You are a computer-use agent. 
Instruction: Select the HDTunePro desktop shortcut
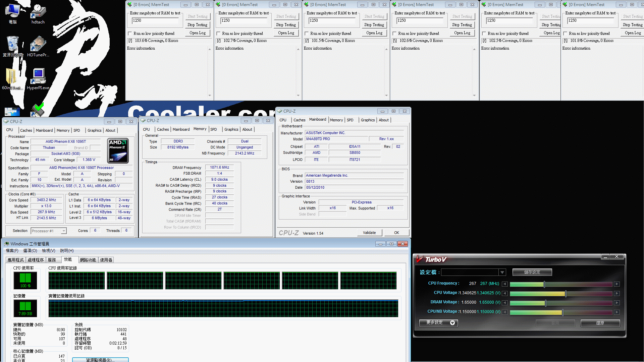38,46
